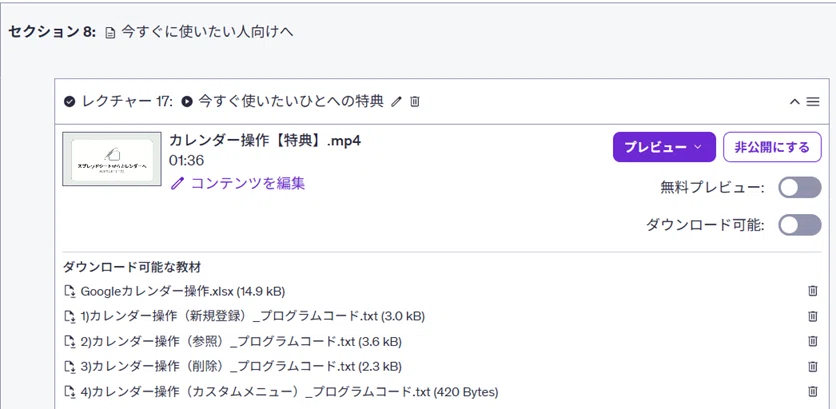Viewport: 836px width, 409px height.
Task: Trash 3)カレンダー操作（削除） txt file
Action: tap(813, 366)
